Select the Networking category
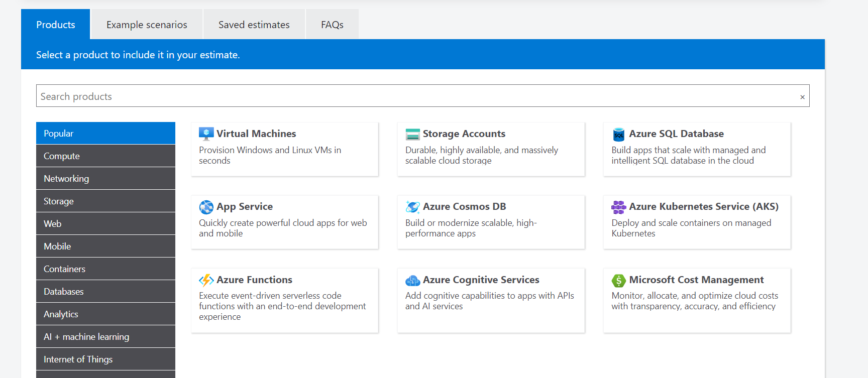 [105, 178]
